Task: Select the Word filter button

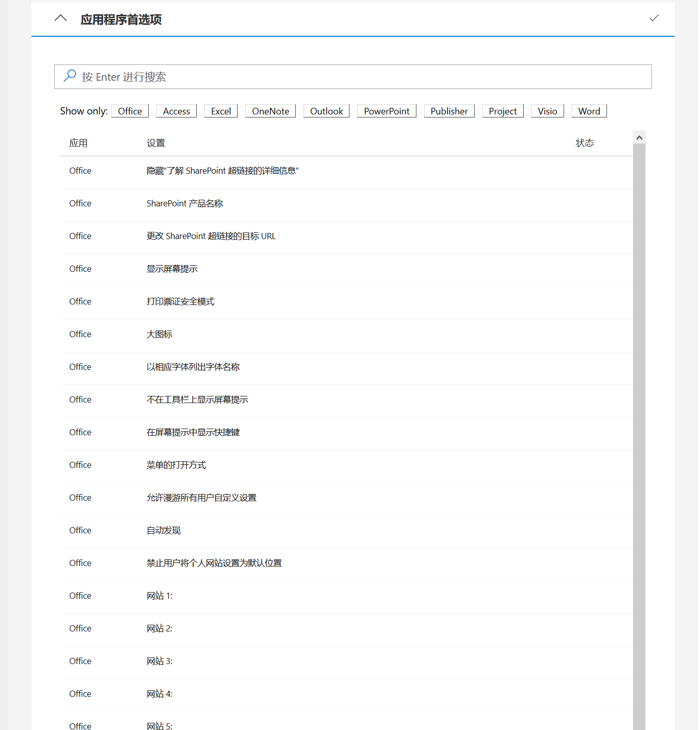Action: click(x=589, y=111)
